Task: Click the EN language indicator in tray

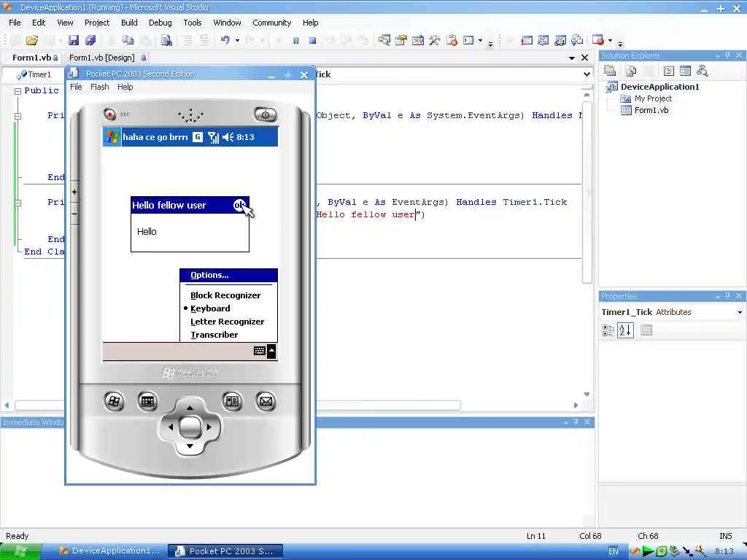Action: click(613, 551)
